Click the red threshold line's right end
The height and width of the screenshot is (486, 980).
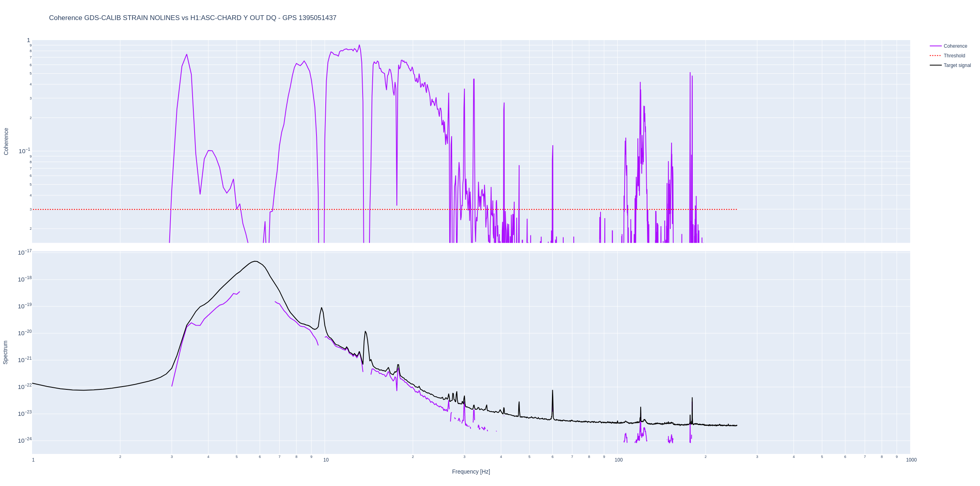[737, 209]
